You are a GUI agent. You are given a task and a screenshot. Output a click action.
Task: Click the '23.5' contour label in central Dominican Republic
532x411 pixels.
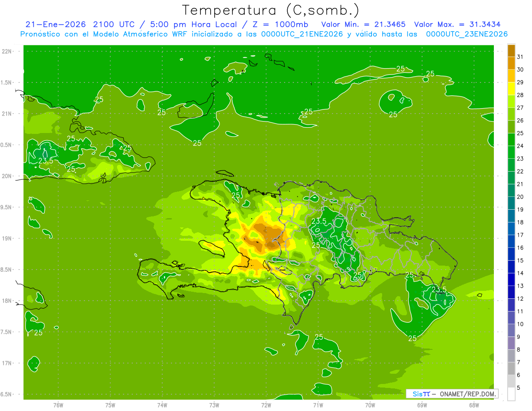(319, 221)
